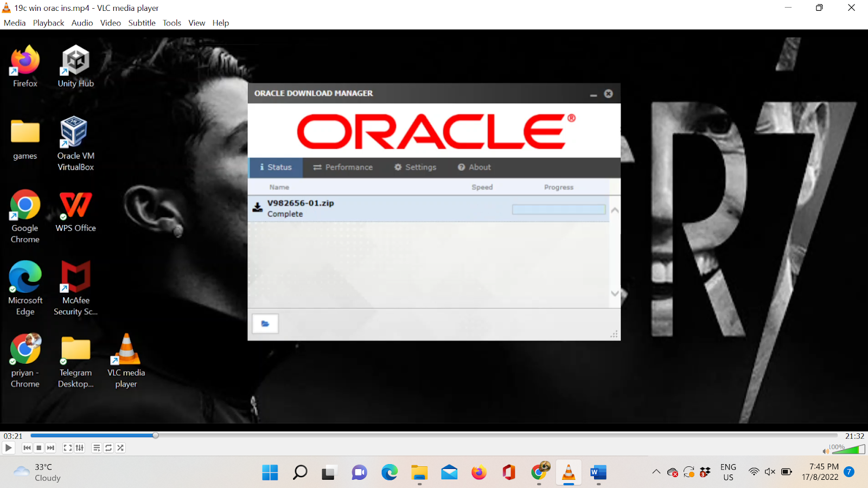Click the download arrow icon beside V982656-01.zip

pos(258,208)
